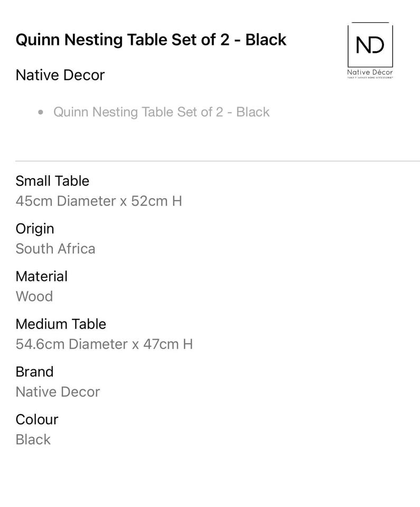Select the grey bulleted Quinn Nesting Table item

pyautogui.click(x=161, y=112)
